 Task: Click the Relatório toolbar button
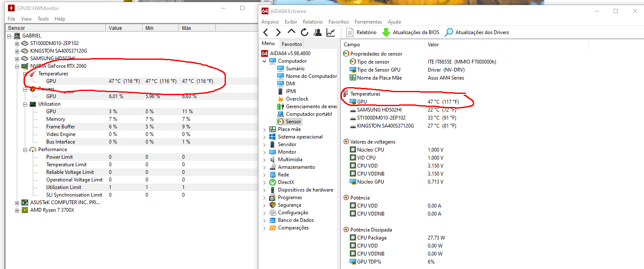pos(361,32)
